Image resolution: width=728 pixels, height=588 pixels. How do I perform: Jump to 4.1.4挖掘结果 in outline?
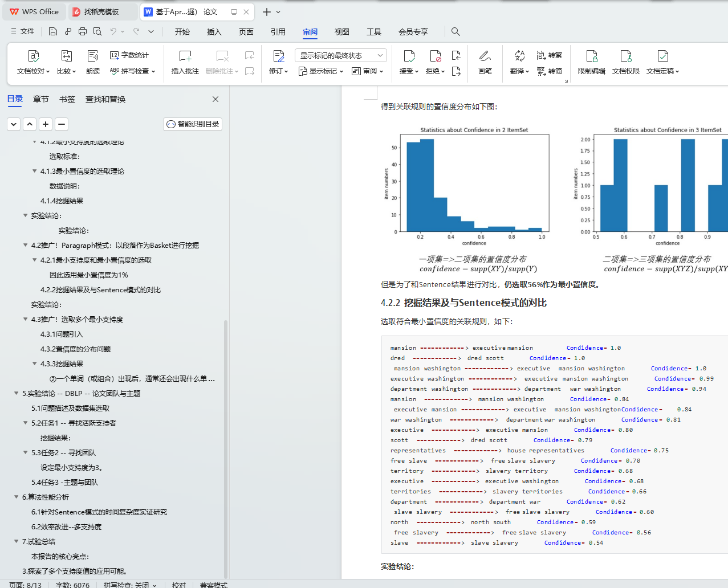pos(62,201)
